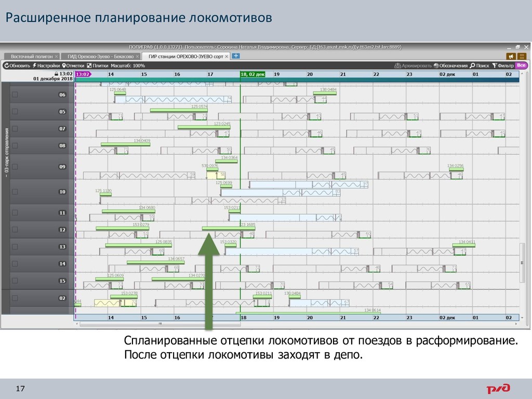
Task: Enable the checkbox for track 13
Action: tap(15, 247)
